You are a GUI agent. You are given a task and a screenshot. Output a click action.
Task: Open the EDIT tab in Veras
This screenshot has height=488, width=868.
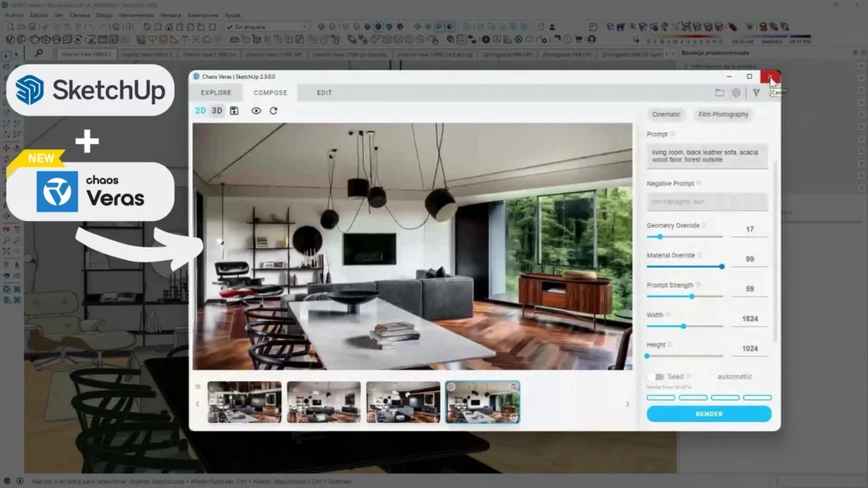tap(325, 93)
